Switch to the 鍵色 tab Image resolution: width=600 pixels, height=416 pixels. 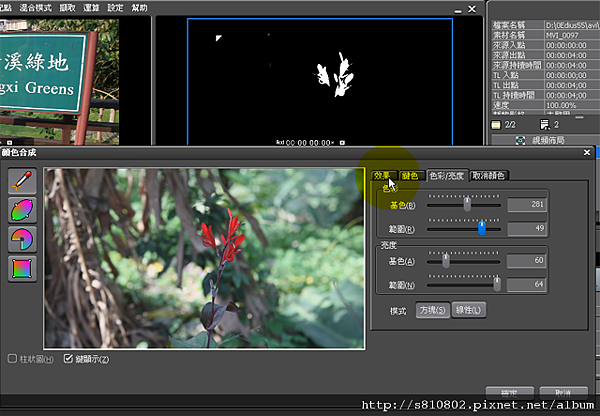tap(410, 175)
